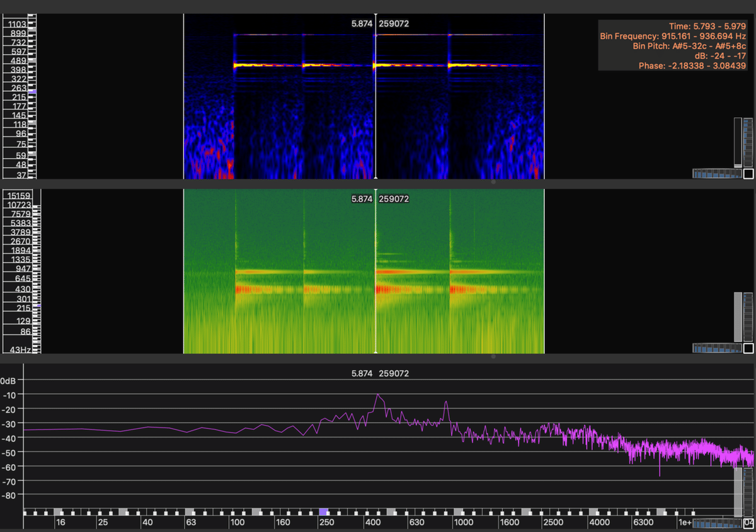Image resolution: width=756 pixels, height=532 pixels.
Task: Click the 947 frequency label on middle scale
Action: click(23, 269)
